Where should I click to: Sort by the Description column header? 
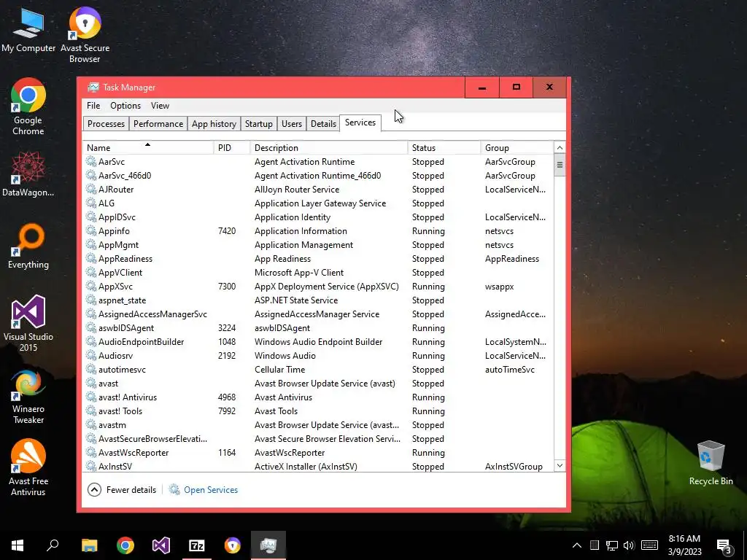(x=329, y=147)
